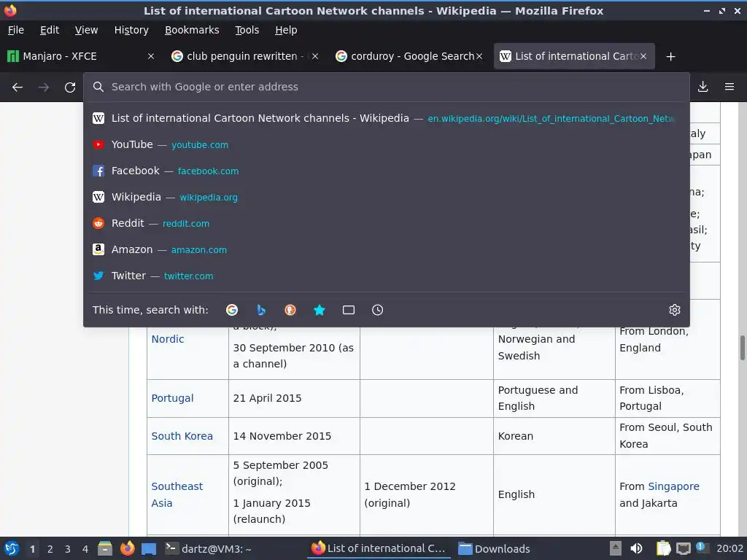Screen dimensions: 747x560
Task: Open the Firefox downloads panel
Action: (x=703, y=87)
